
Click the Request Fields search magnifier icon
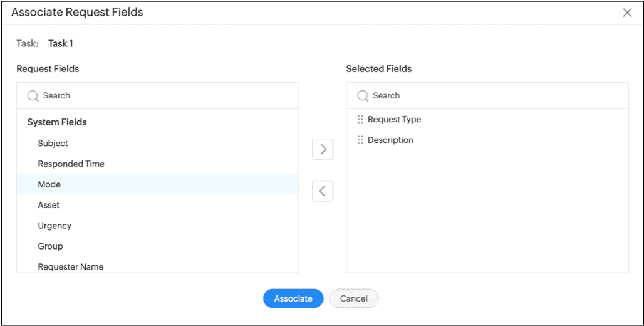pos(33,96)
